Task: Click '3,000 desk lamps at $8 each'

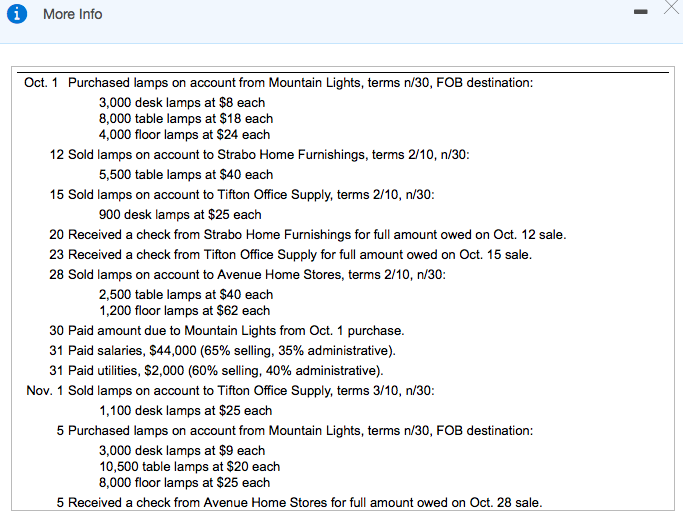Action: [x=182, y=102]
